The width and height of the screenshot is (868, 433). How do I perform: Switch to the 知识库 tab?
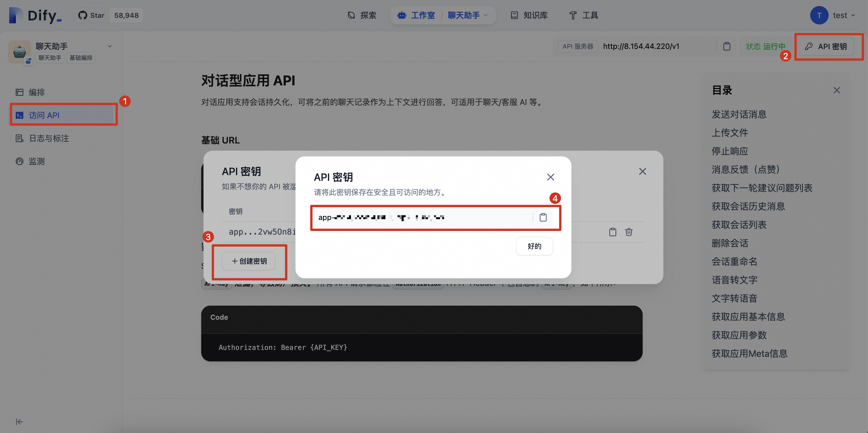(x=529, y=15)
